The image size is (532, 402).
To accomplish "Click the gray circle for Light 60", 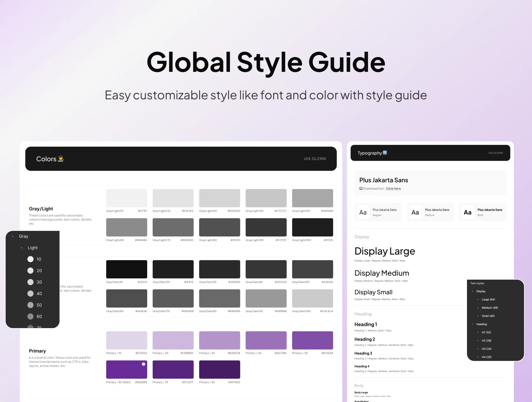I will coord(30,317).
